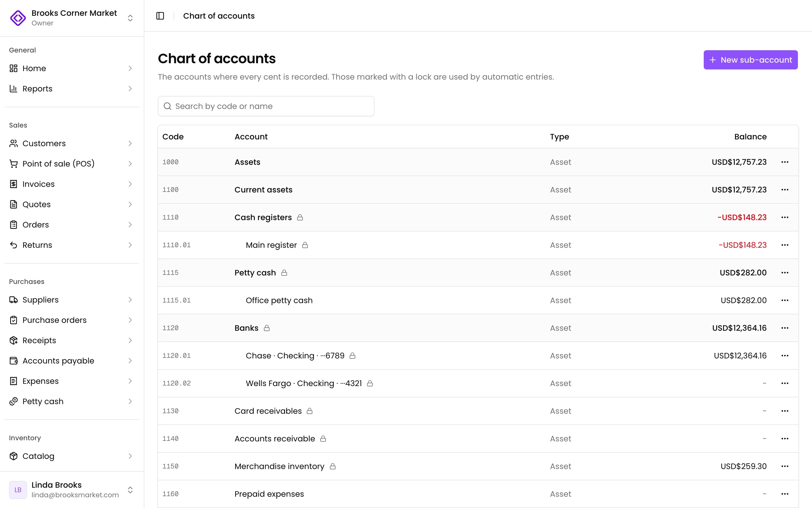Click the Catalog box icon
The height and width of the screenshot is (508, 812).
click(14, 456)
